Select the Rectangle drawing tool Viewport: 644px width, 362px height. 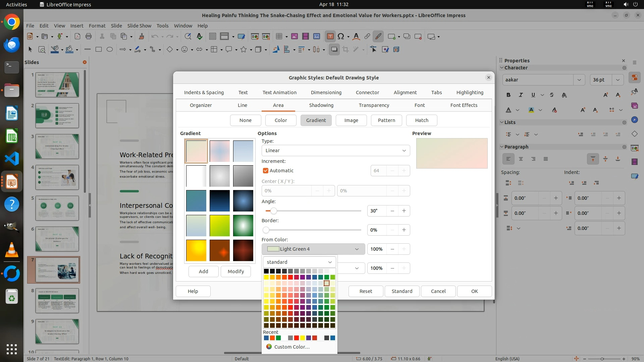pos(98,50)
